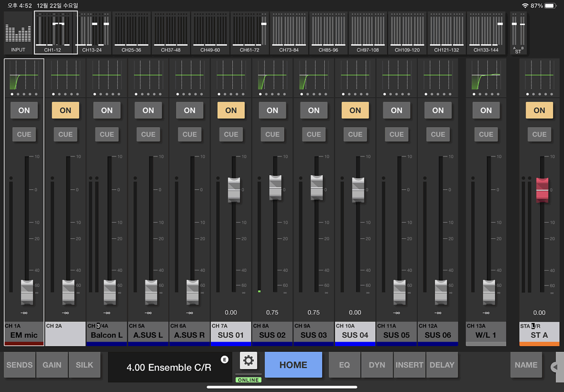Open the SENDS view
The height and width of the screenshot is (392, 564).
19,365
